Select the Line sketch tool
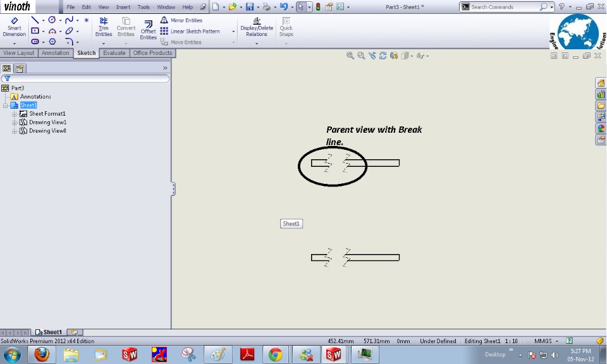 pos(35,20)
